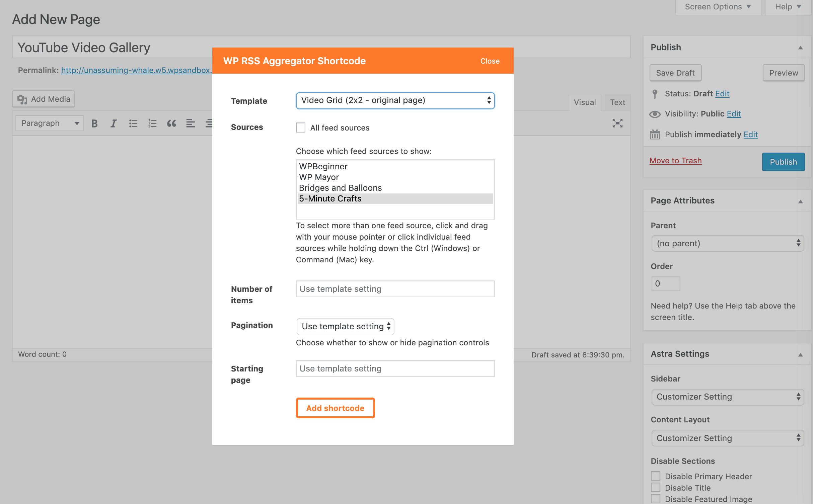This screenshot has width=813, height=504.
Task: Toggle distraction-free writing mode icon
Action: (x=617, y=123)
